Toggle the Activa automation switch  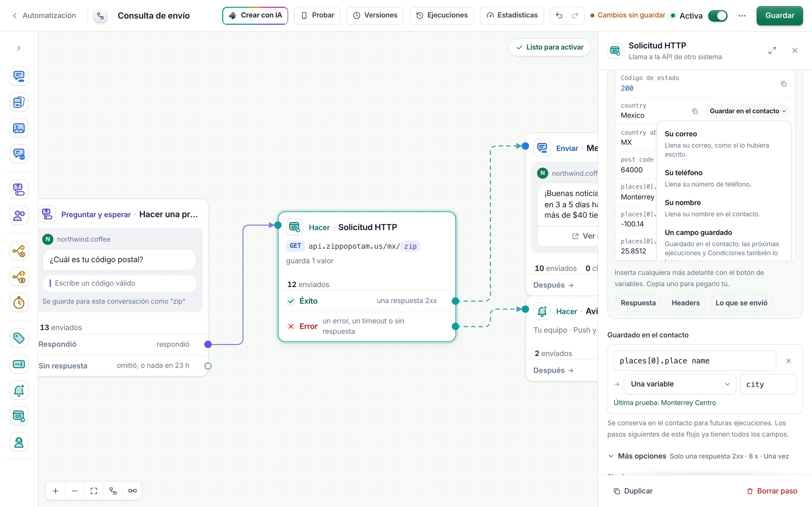pyautogui.click(x=717, y=16)
